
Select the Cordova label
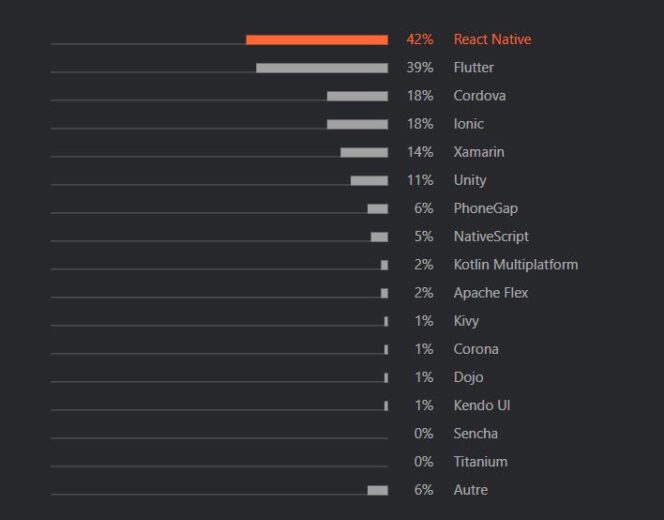[479, 96]
